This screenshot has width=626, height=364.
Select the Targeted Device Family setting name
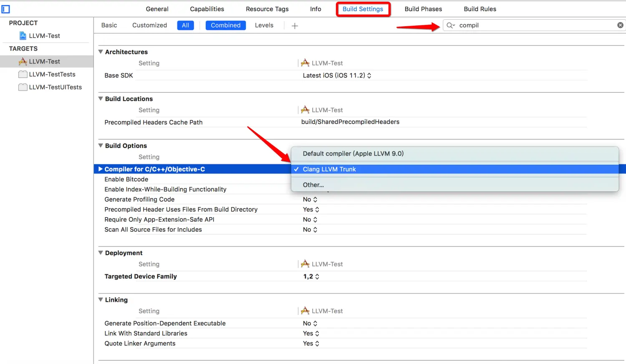tap(141, 276)
